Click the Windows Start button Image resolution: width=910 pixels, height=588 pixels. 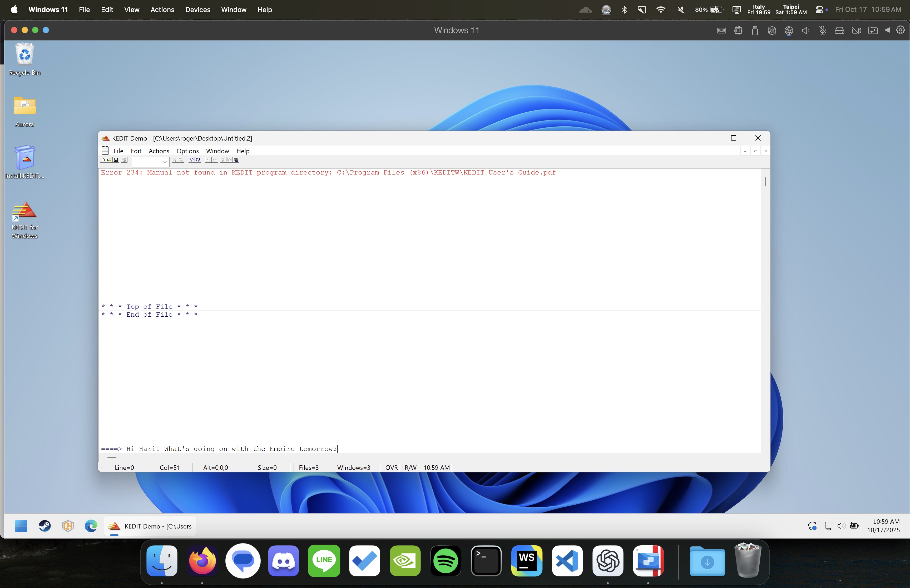coord(21,526)
